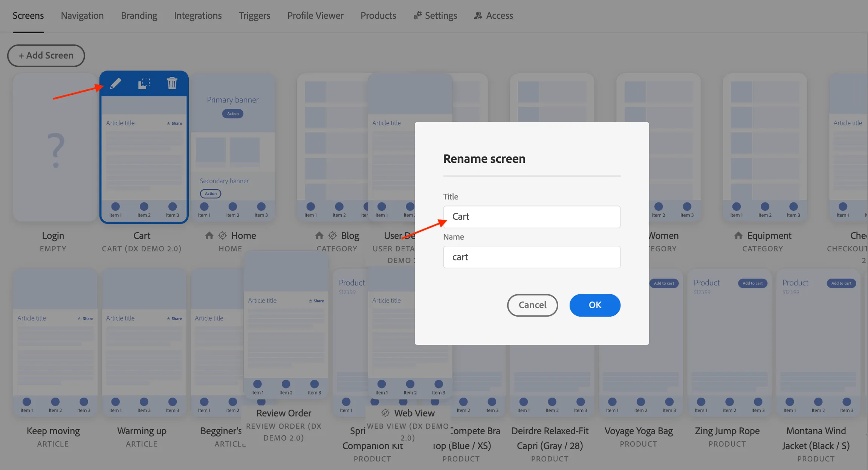Open the Branding tab
The height and width of the screenshot is (470, 868).
(x=139, y=15)
